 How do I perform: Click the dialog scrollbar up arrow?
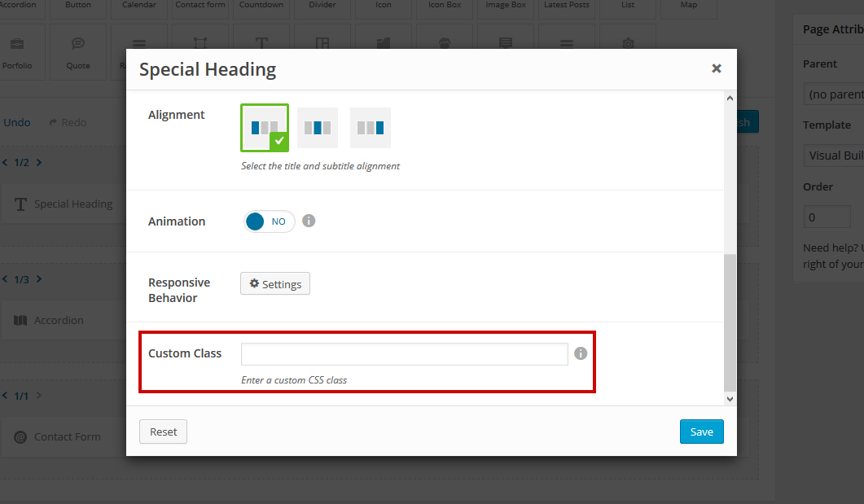click(x=730, y=98)
